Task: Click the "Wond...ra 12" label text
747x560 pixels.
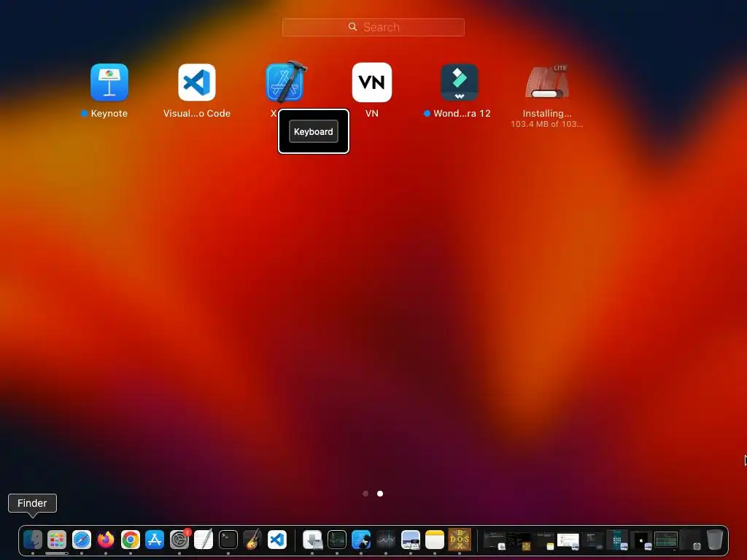Action: coord(462,113)
